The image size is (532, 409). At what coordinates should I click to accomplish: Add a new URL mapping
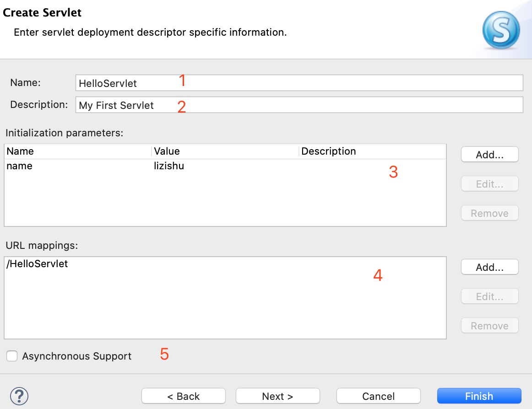tap(489, 267)
